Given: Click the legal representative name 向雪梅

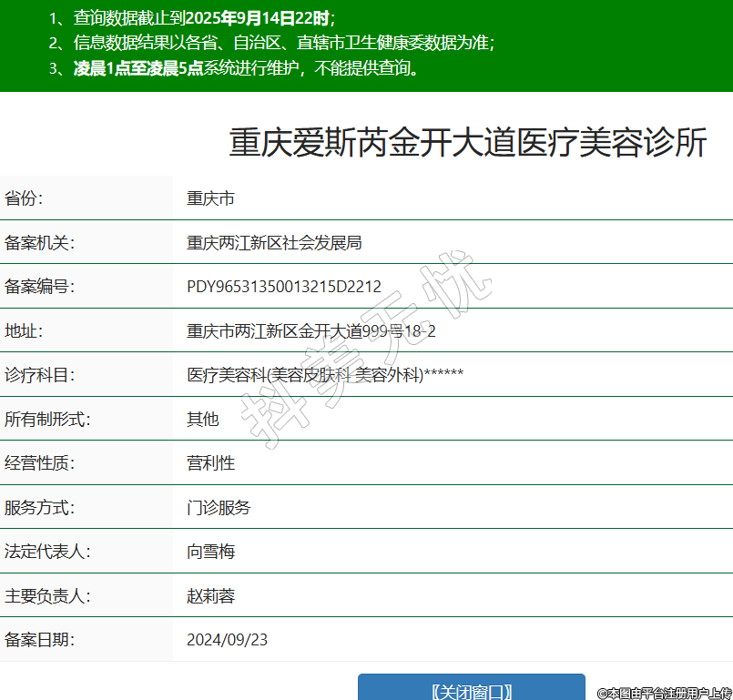Looking at the screenshot, I should click(x=210, y=552).
